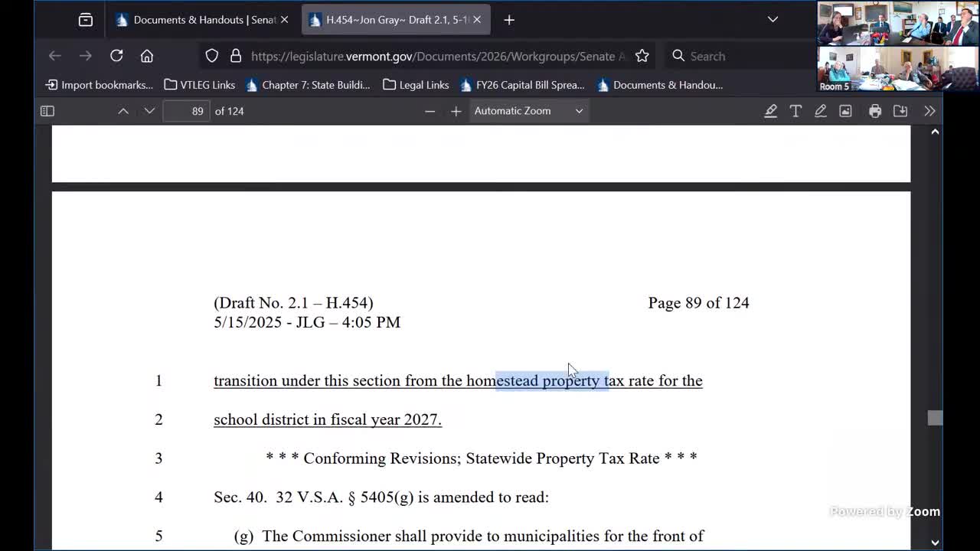Switch to Documents & Handouts tab
This screenshot has width=980, height=551.
click(196, 20)
